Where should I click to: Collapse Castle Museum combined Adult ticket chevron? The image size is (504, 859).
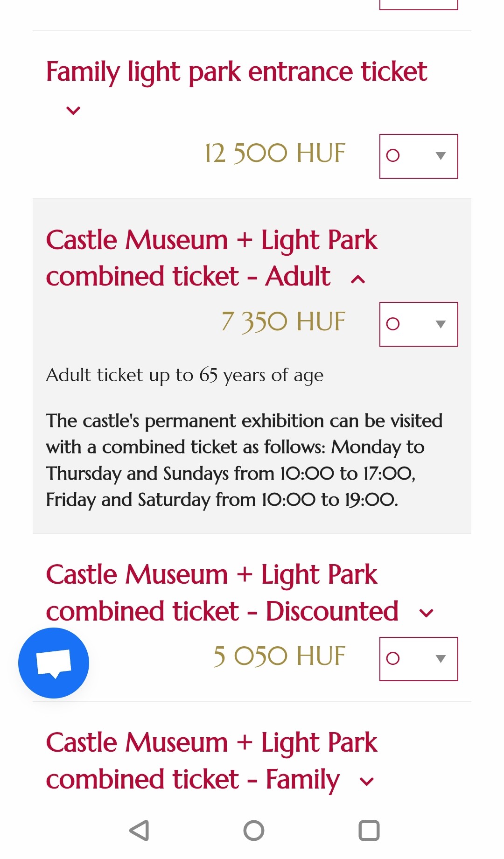tap(358, 279)
